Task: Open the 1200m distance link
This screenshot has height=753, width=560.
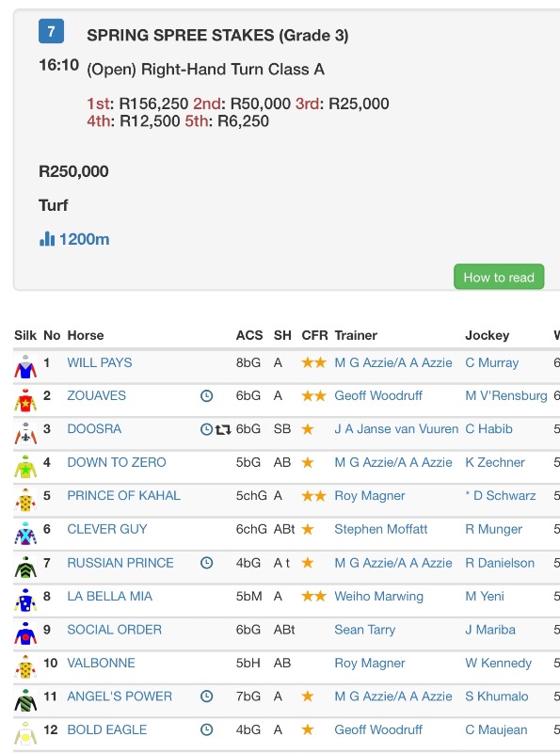Action: click(x=84, y=239)
